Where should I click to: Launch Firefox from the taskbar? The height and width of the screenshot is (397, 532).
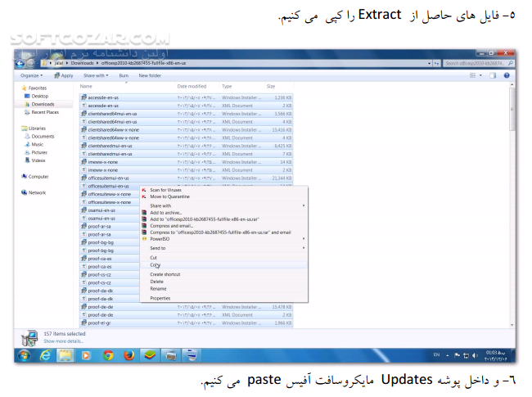pos(128,355)
